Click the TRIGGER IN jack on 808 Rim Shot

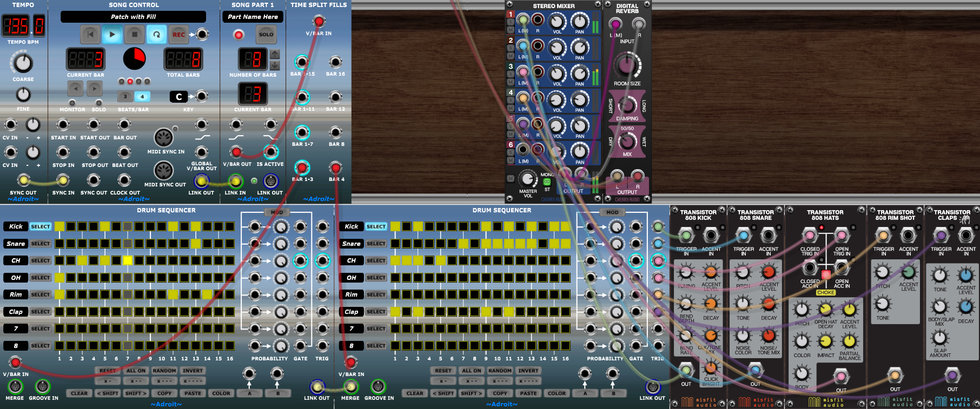883,236
